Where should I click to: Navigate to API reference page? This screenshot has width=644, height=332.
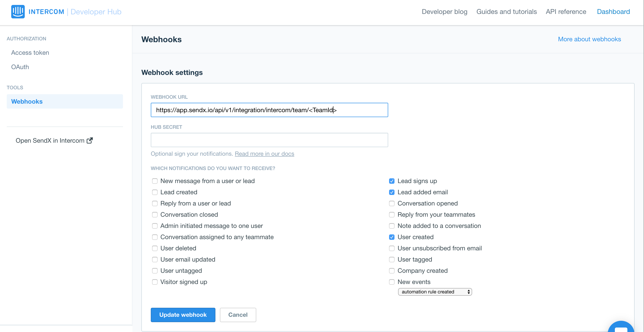567,12
